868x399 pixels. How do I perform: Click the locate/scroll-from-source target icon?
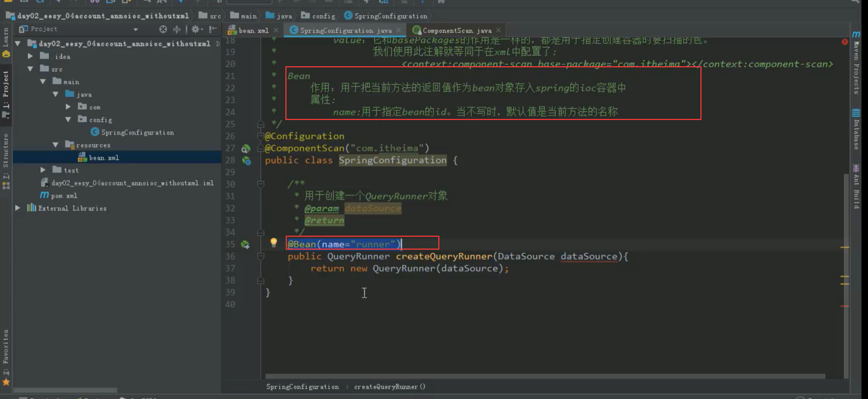tap(163, 29)
